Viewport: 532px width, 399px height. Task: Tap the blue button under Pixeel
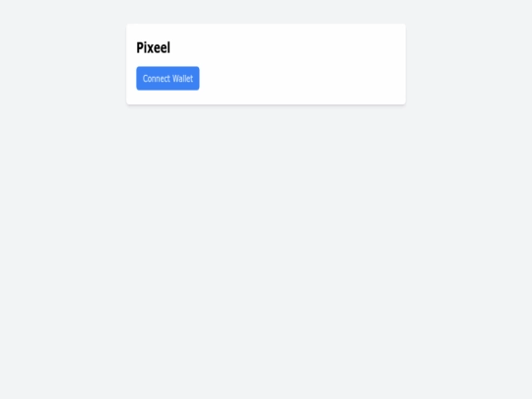[167, 79]
